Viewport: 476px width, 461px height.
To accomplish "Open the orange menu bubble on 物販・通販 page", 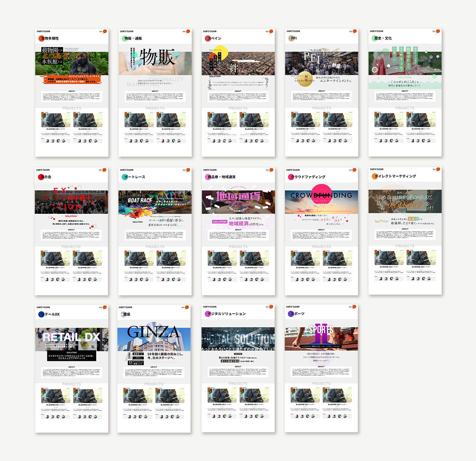I will point(188,32).
